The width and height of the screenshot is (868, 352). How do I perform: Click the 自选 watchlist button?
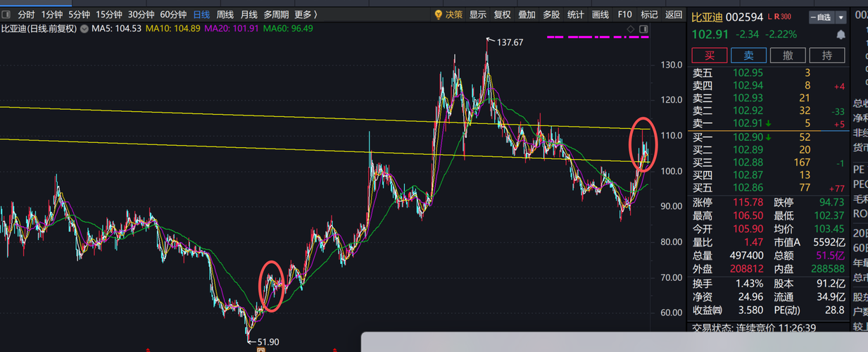click(x=821, y=17)
